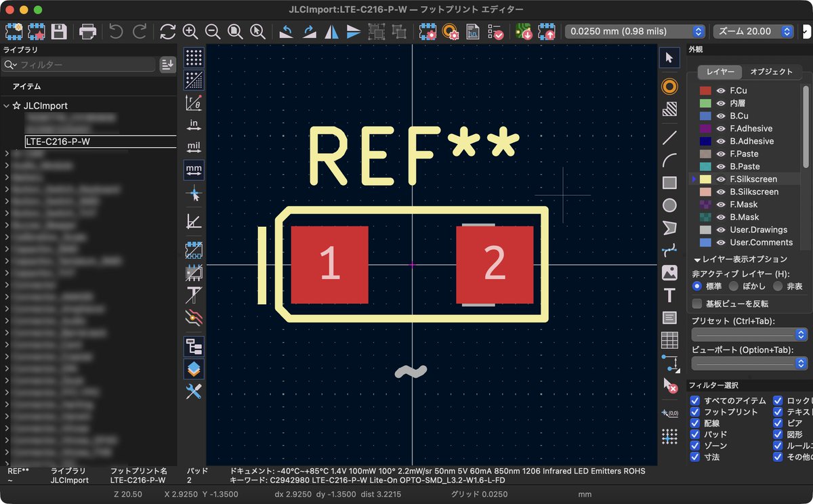Switch units to millimeters

(x=194, y=169)
